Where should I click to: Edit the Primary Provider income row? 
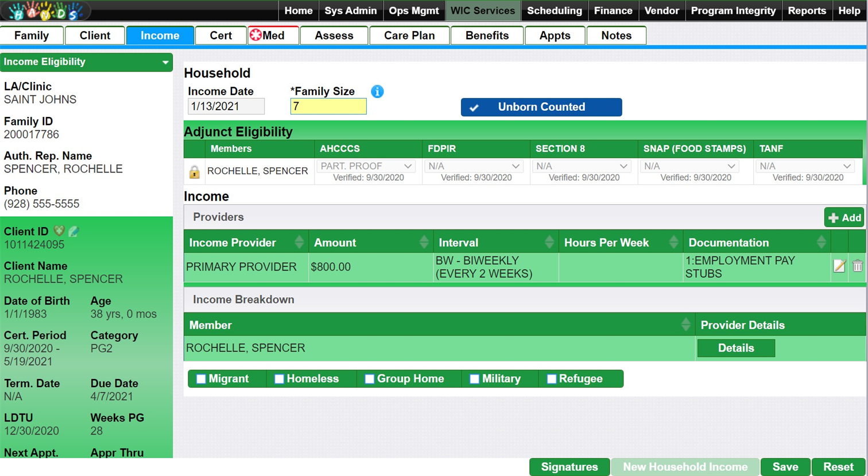click(x=839, y=266)
